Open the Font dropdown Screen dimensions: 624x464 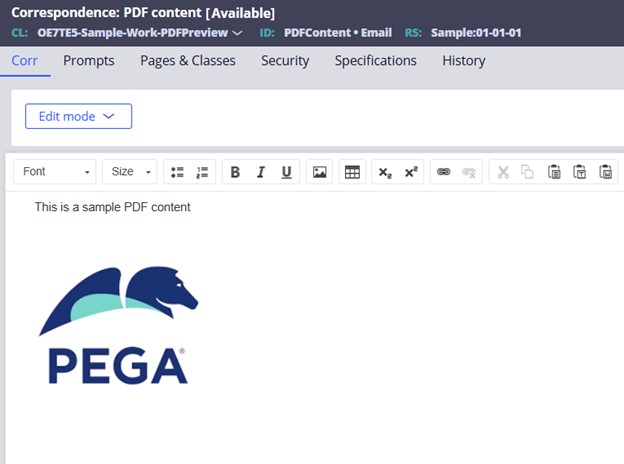point(55,172)
